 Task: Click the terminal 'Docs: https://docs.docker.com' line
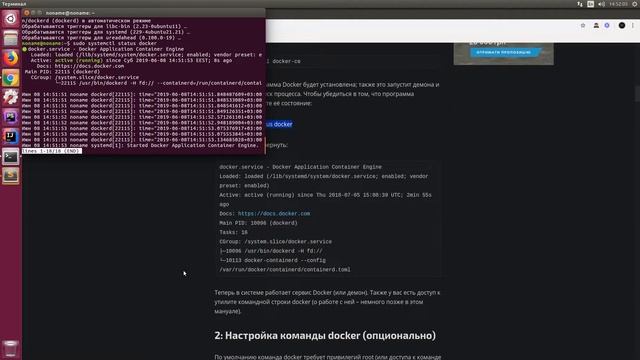coord(80,66)
